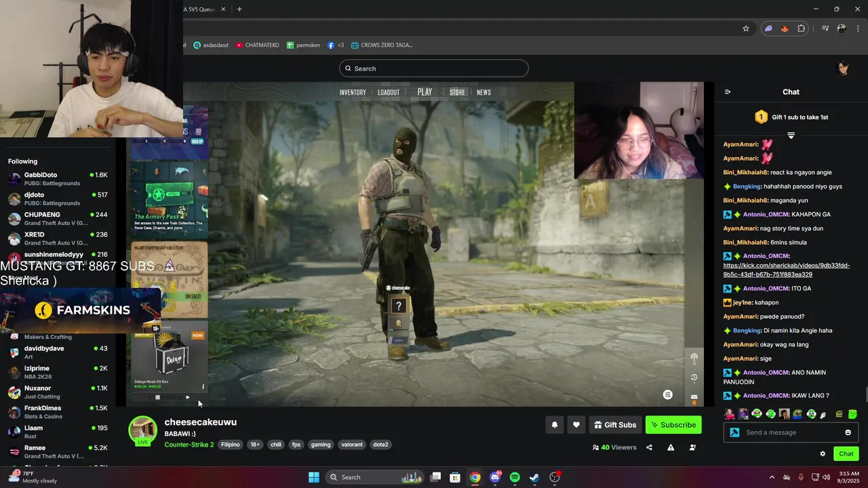Open the kick.com video link in chat
The image size is (868, 488).
tap(787, 270)
